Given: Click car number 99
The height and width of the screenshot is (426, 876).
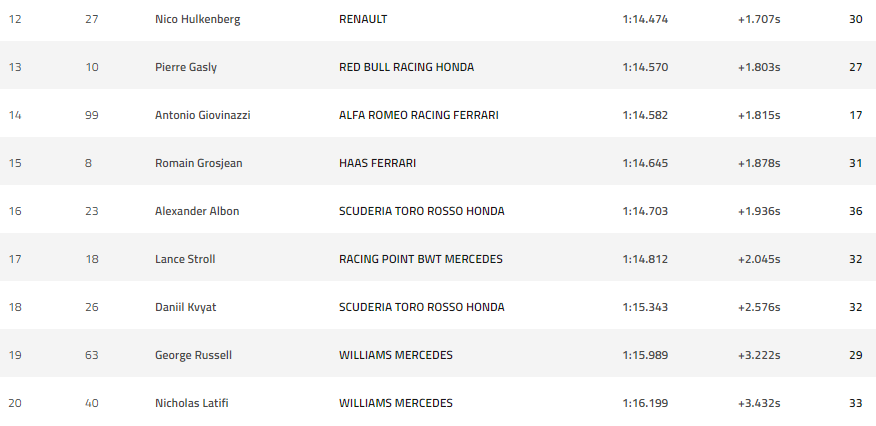Looking at the screenshot, I should [93, 115].
